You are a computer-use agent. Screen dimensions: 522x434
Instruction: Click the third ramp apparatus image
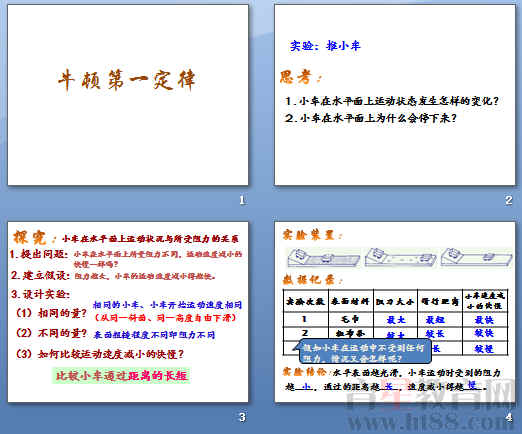point(476,257)
